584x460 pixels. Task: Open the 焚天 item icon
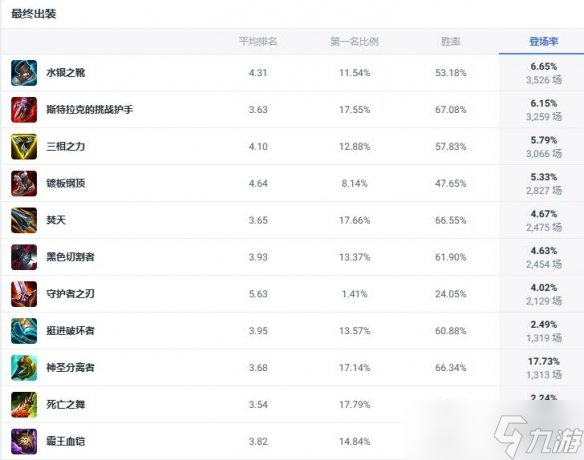(x=24, y=220)
